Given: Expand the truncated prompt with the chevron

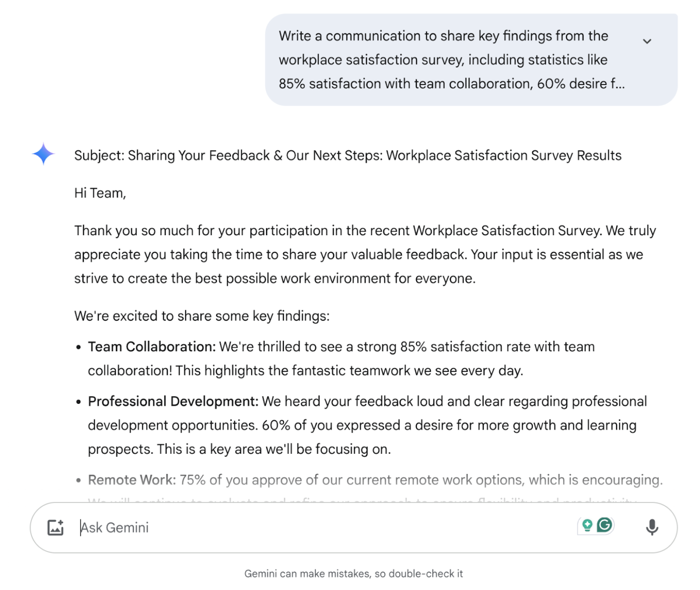Looking at the screenshot, I should coord(647,42).
